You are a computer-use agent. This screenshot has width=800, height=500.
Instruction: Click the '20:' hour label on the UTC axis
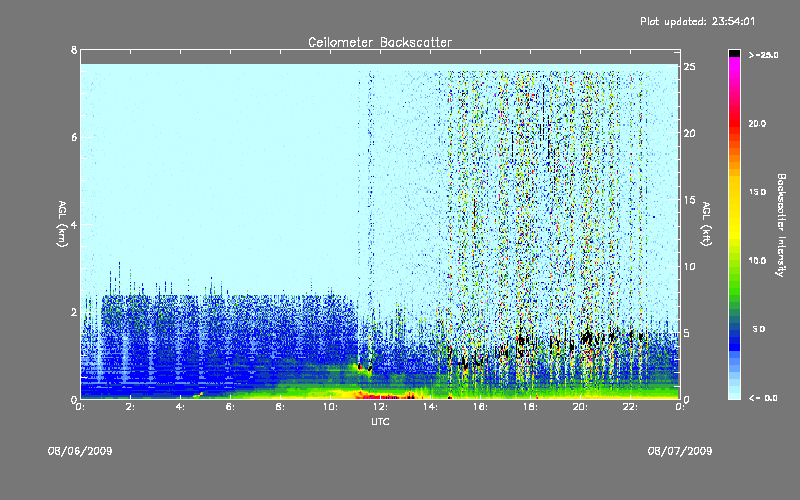click(580, 407)
